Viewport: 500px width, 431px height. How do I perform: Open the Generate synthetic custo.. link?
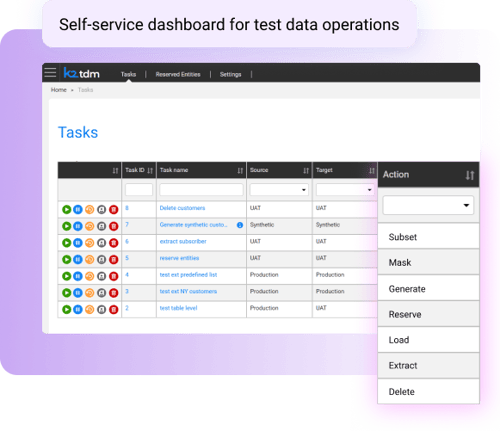click(x=193, y=225)
